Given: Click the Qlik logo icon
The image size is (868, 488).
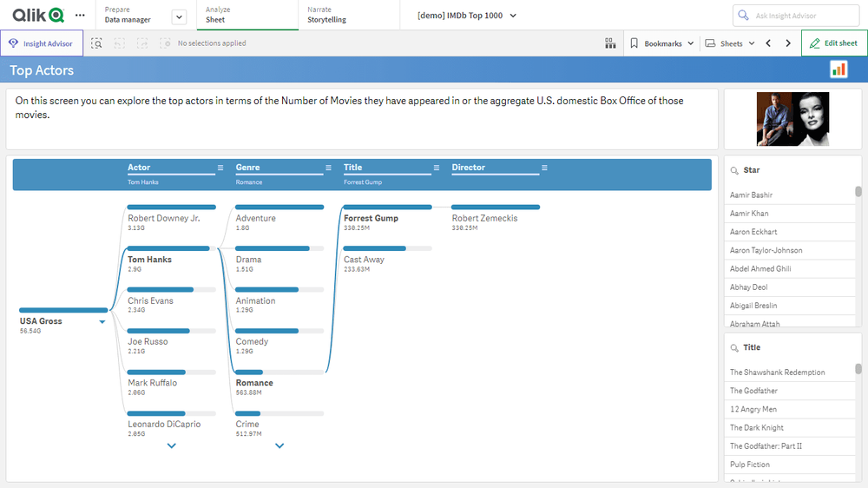Looking at the screenshot, I should (x=37, y=15).
